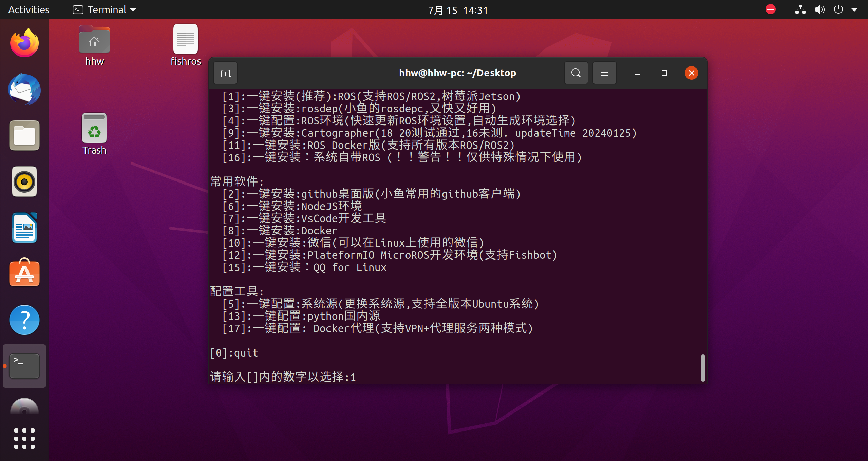Click the line '[12]:一键安装:PlateformIO MicroROS'
This screenshot has height=461, width=868.
click(x=390, y=255)
